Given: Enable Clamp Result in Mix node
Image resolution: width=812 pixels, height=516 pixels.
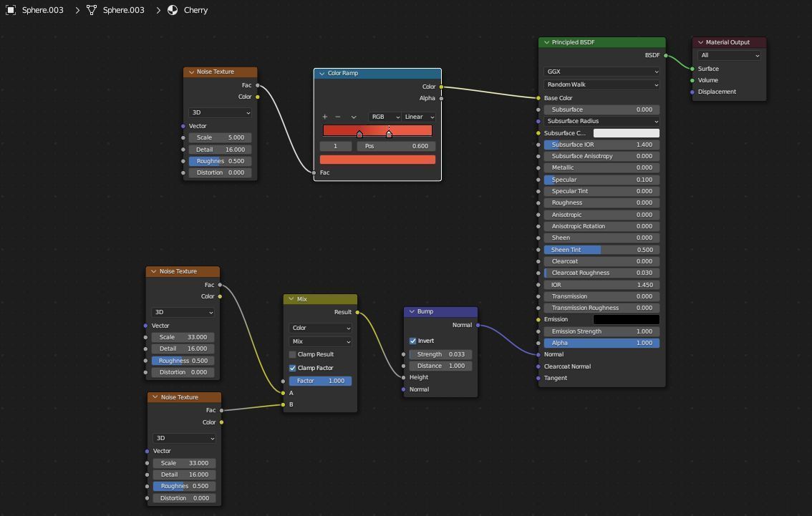Looking at the screenshot, I should [293, 354].
